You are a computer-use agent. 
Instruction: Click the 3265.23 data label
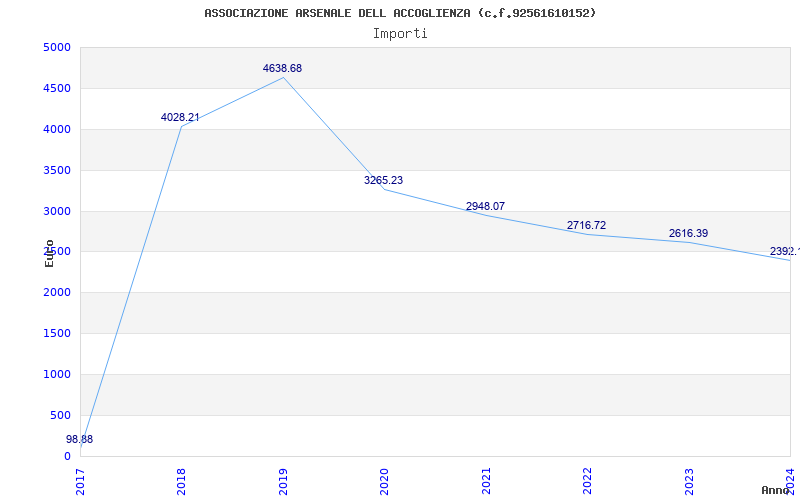[x=383, y=180]
